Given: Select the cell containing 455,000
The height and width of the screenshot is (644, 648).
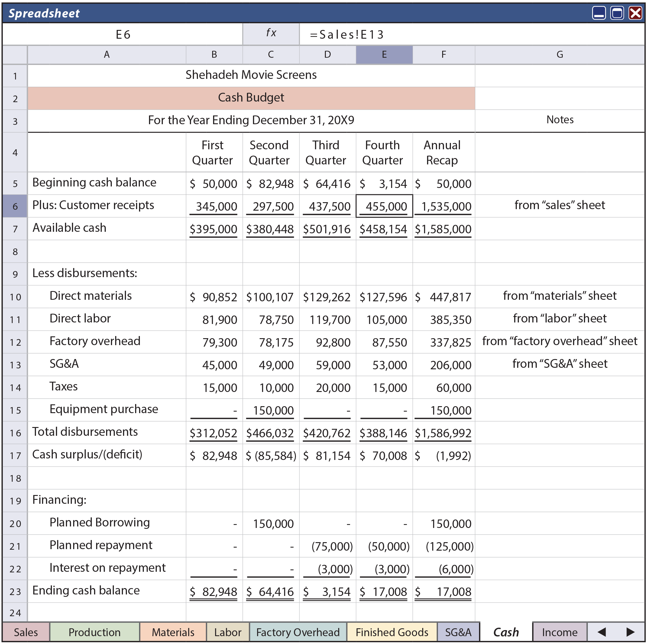Looking at the screenshot, I should [384, 206].
